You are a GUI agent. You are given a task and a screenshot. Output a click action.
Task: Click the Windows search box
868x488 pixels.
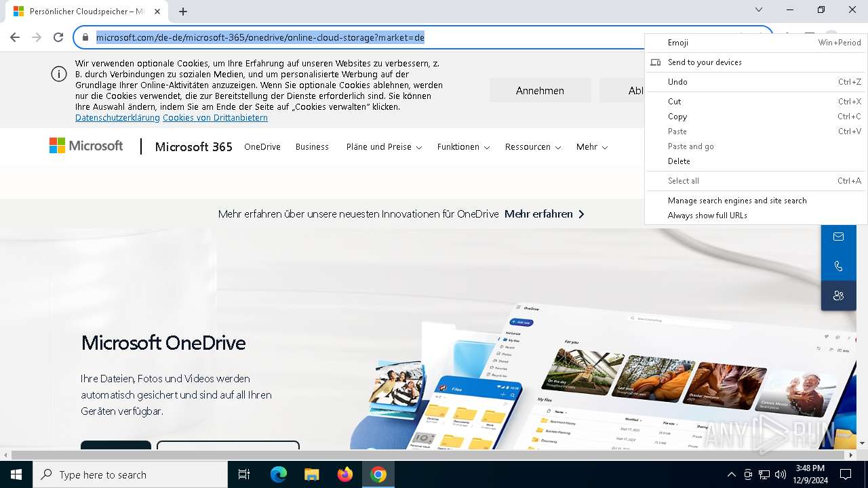pos(130,474)
